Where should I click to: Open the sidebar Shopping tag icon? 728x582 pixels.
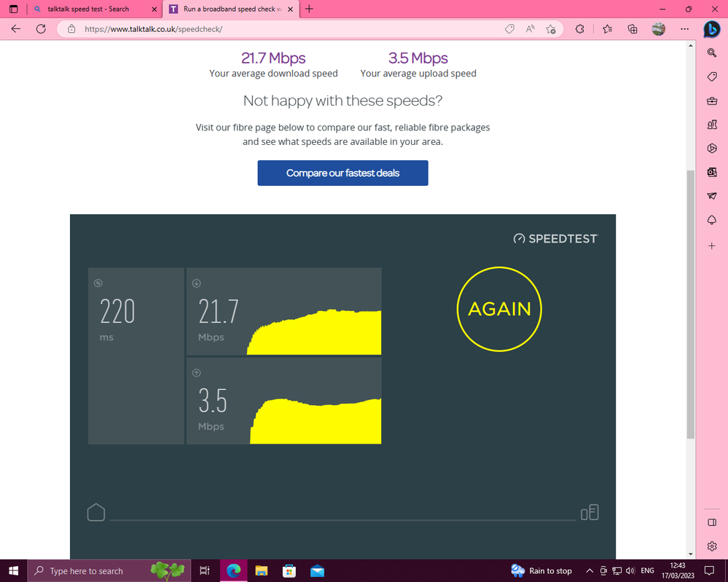(x=712, y=76)
